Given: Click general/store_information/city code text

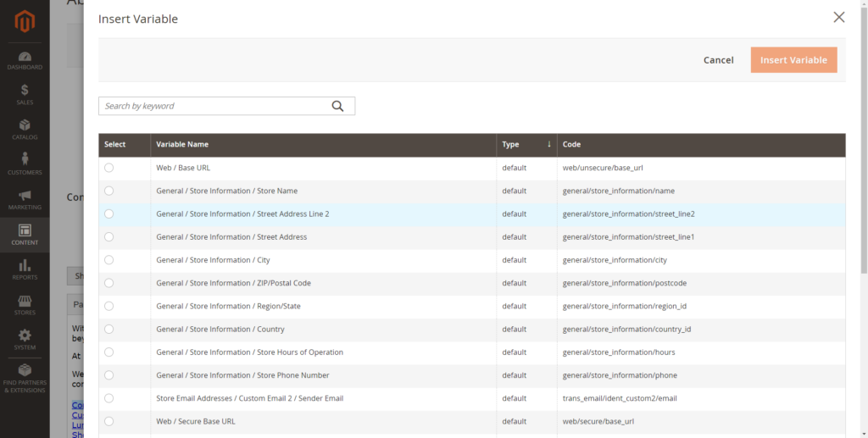Looking at the screenshot, I should point(615,260).
